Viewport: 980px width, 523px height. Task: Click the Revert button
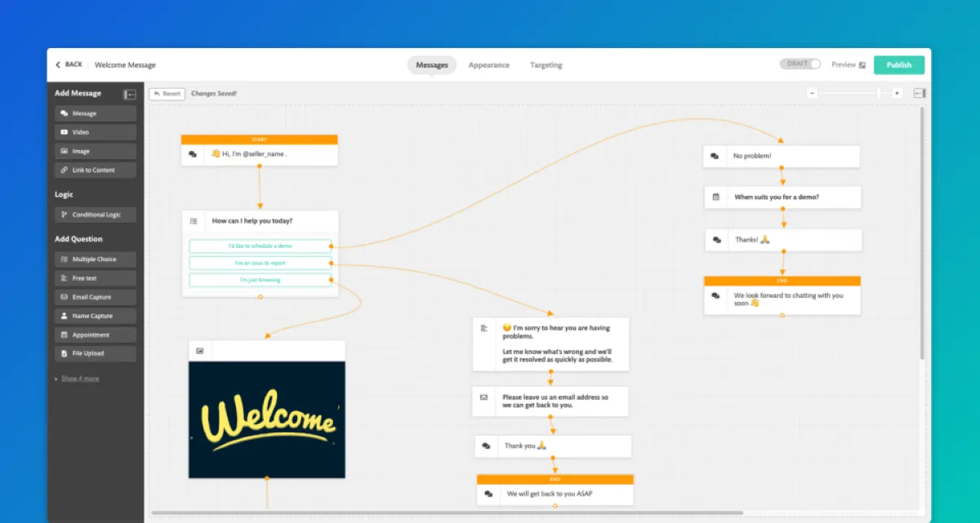click(167, 94)
